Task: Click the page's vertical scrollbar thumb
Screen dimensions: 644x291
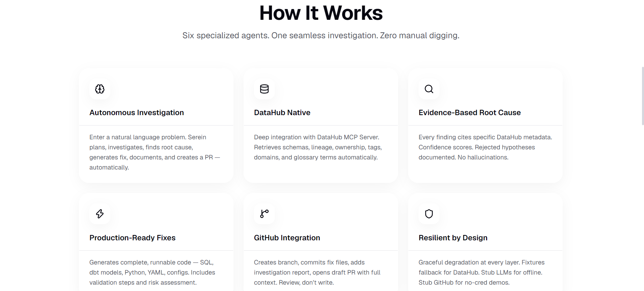Action: [643, 96]
